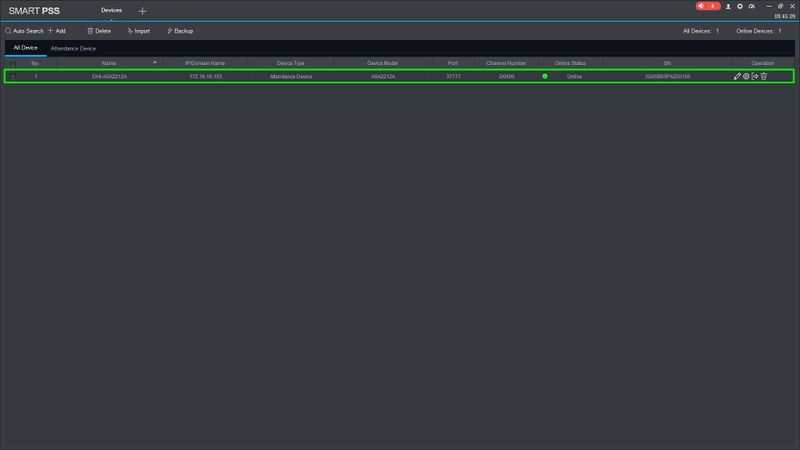Image resolution: width=800 pixels, height=450 pixels.
Task: Open device configuration gear for DHI-ASA2212A
Action: pos(746,76)
